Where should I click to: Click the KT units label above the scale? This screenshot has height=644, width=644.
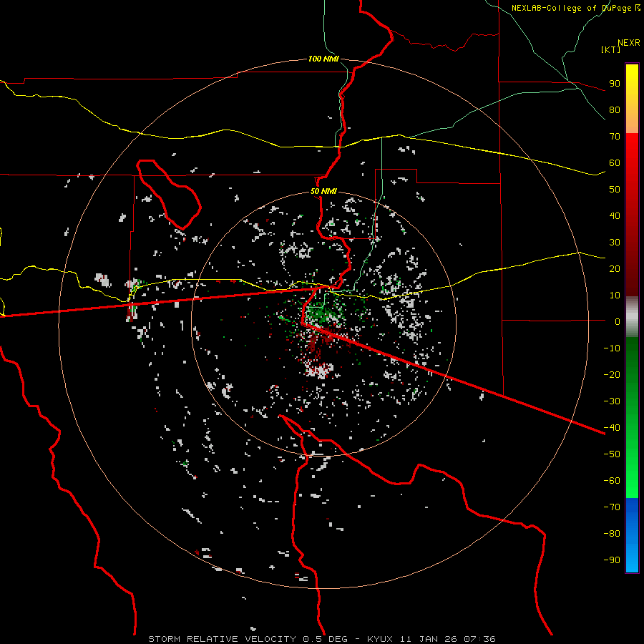(x=611, y=49)
